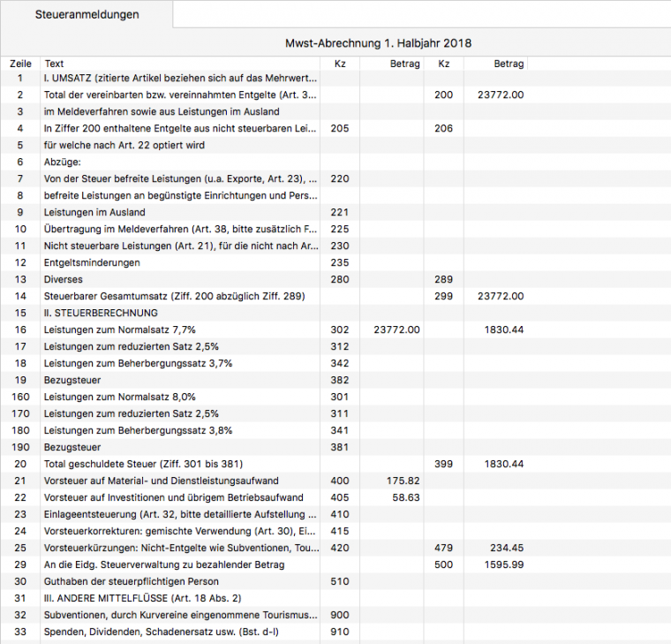Image resolution: width=671 pixels, height=644 pixels.
Task: Click Kz value 205
Action: 340,128
